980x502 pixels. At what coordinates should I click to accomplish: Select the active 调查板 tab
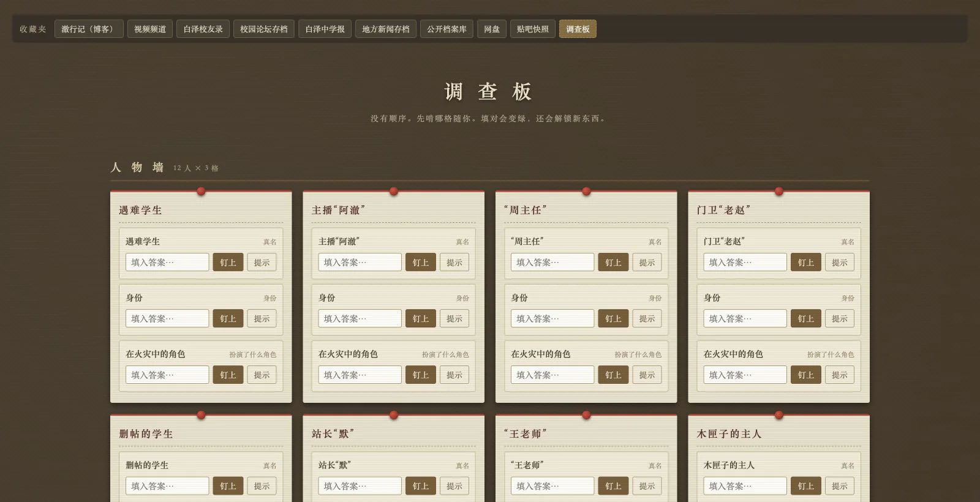[578, 29]
